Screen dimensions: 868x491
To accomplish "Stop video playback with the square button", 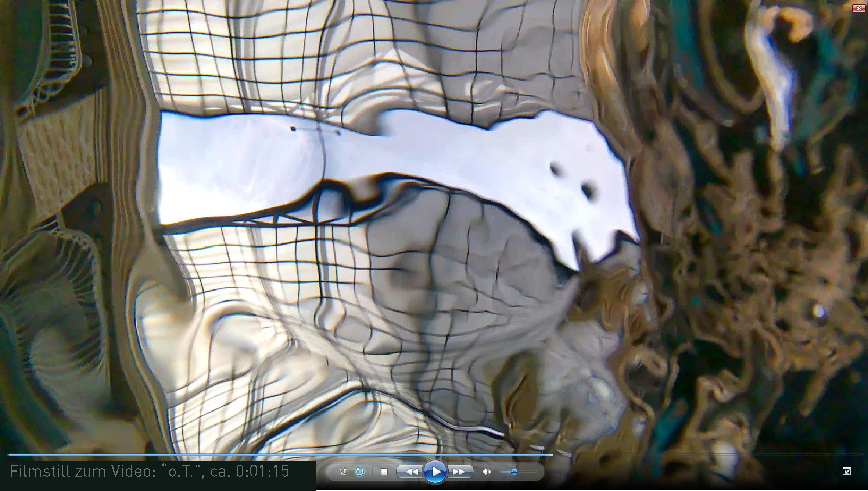I will point(384,472).
